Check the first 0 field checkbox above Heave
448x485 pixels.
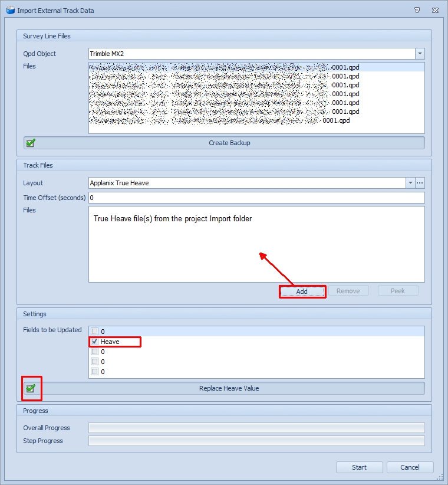click(x=95, y=331)
